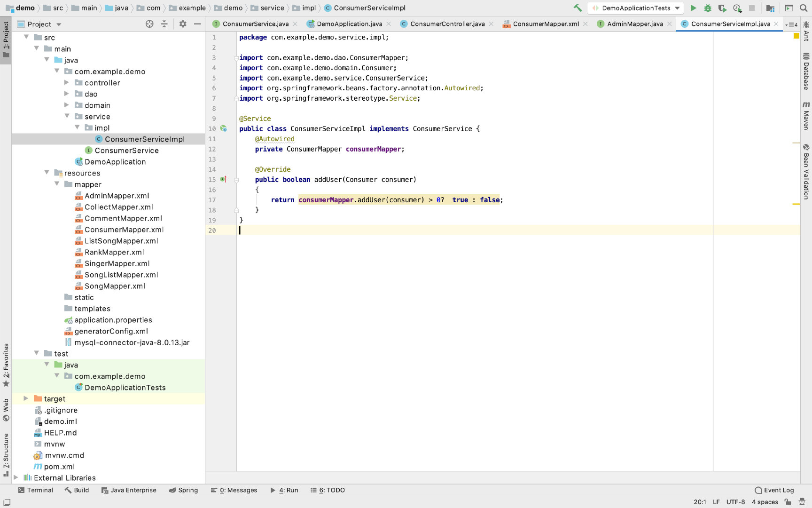The height and width of the screenshot is (508, 812).
Task: Open Search Everywhere magnifier icon
Action: coord(804,8)
